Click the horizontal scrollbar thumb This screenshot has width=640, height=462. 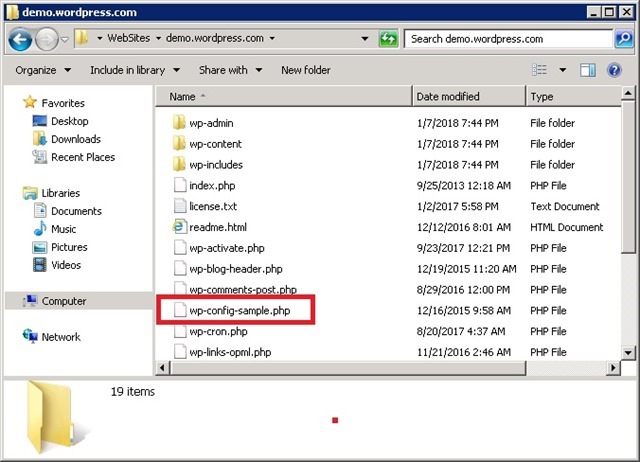(348, 368)
